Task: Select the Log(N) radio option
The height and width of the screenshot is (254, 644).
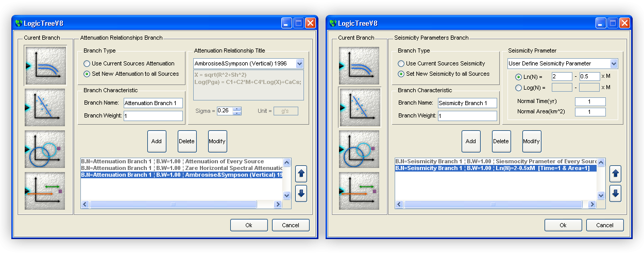Action: pyautogui.click(x=518, y=88)
